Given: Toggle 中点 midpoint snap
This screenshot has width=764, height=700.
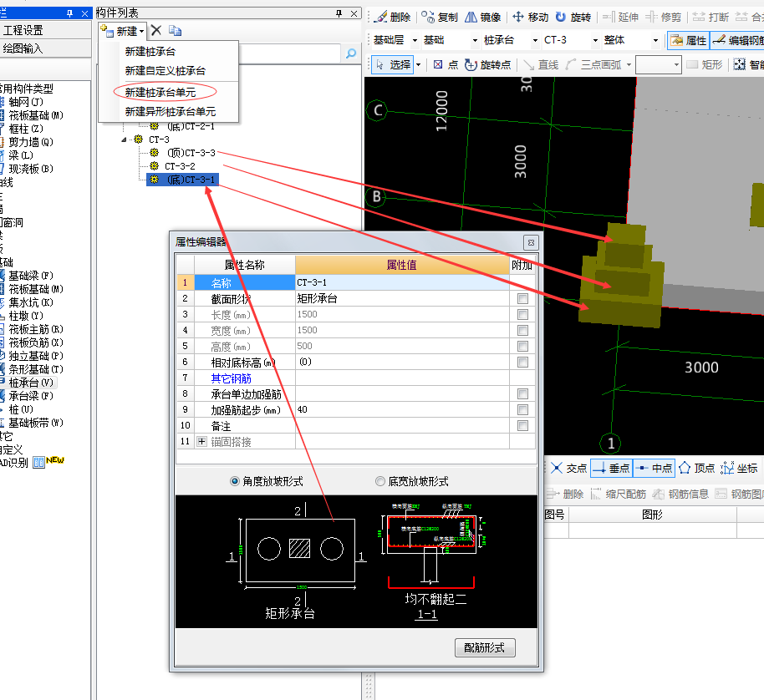Looking at the screenshot, I should [654, 469].
